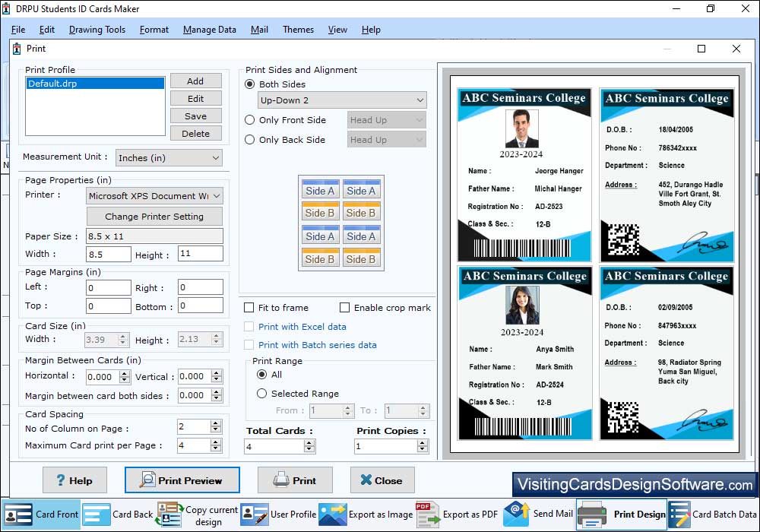Click paper Width input field
Viewport: 760px width, 532px height.
click(x=109, y=254)
